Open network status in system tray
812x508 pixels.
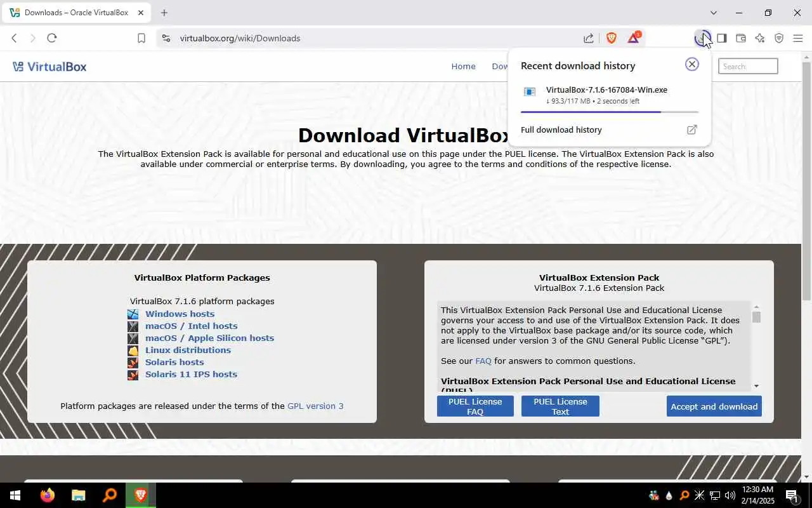[715, 495]
